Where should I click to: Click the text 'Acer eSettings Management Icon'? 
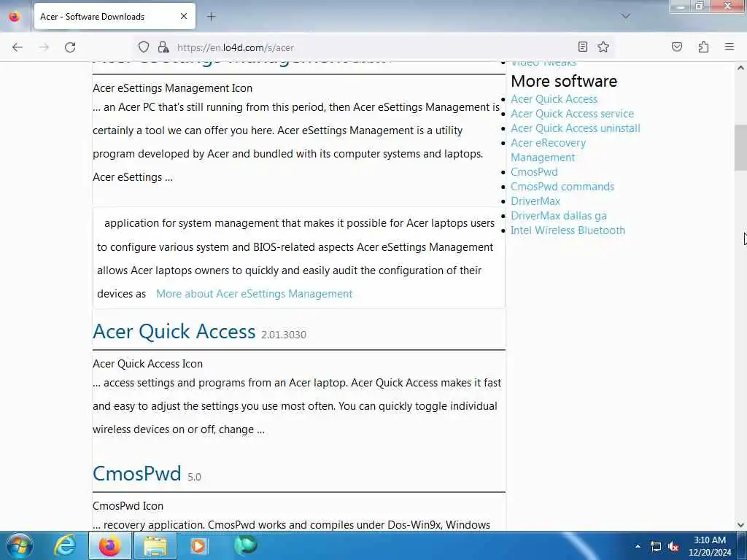point(172,88)
